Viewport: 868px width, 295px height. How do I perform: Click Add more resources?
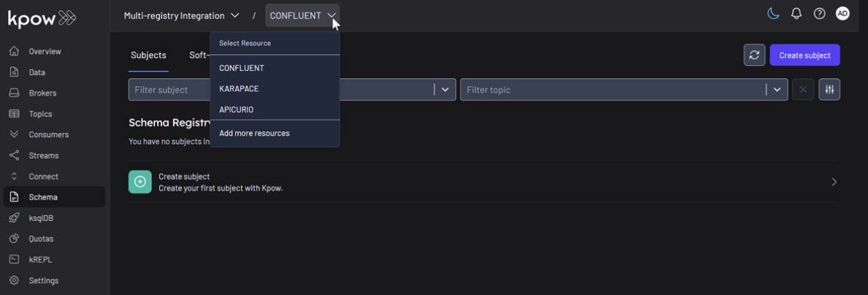254,133
